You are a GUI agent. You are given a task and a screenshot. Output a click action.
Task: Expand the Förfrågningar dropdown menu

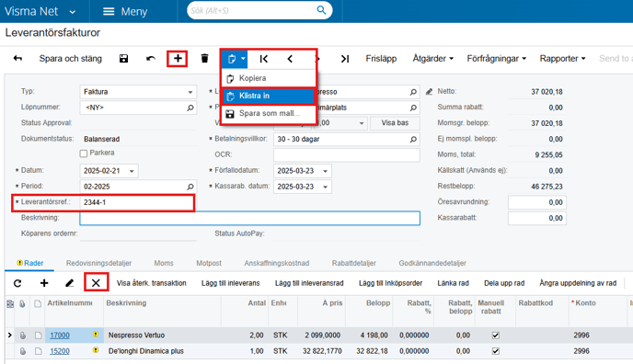[x=497, y=59]
